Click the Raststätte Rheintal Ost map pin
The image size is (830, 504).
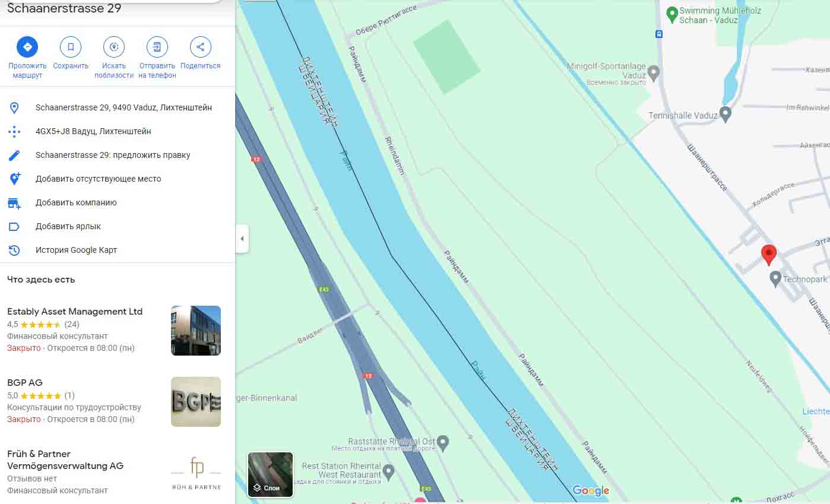pos(442,442)
